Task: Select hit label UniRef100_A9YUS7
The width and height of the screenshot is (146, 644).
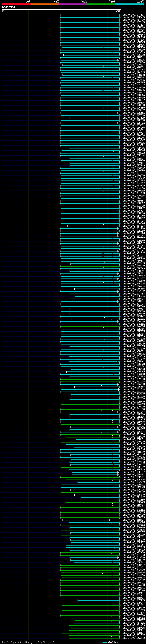Action: pyautogui.click(x=134, y=533)
